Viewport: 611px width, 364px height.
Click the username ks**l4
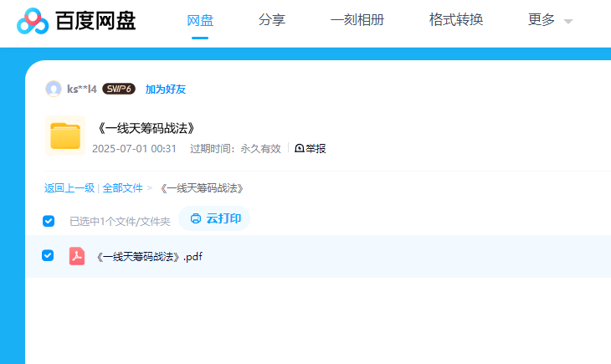pos(82,89)
